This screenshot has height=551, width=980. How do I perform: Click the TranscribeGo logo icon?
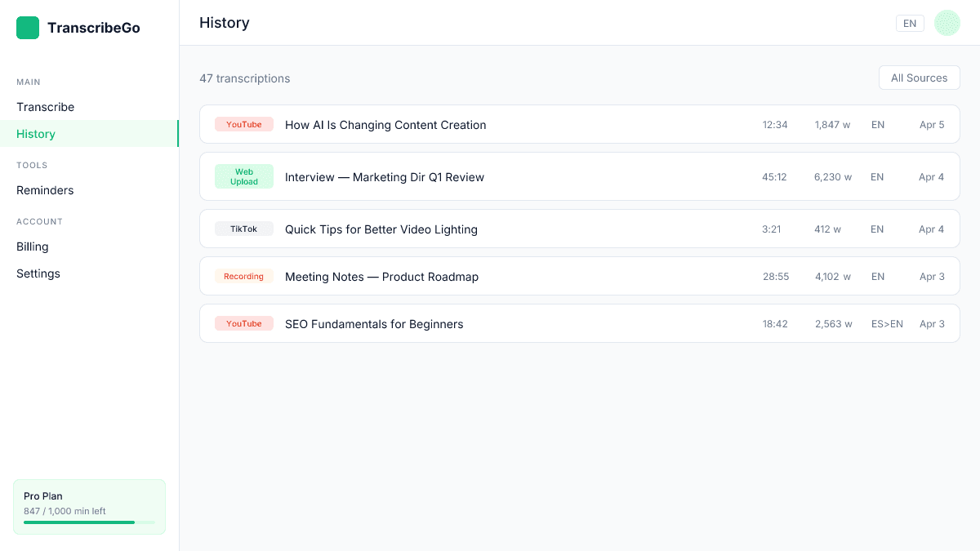click(x=28, y=28)
